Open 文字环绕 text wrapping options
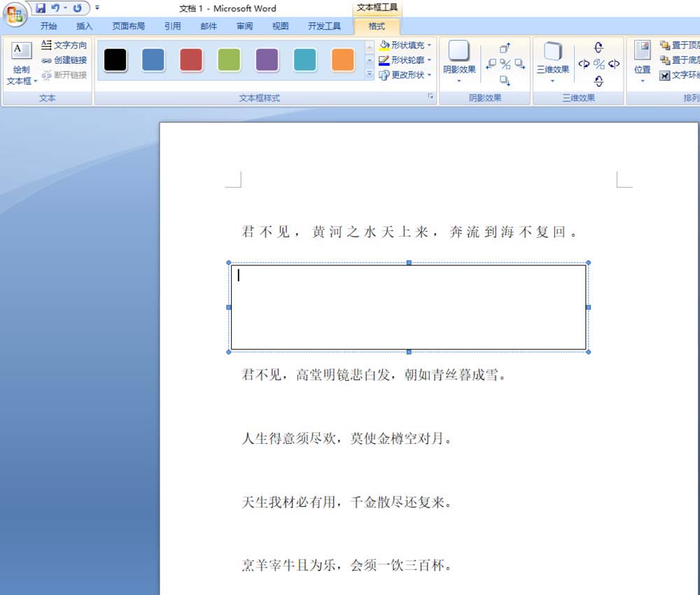This screenshot has width=700, height=595. pos(680,75)
